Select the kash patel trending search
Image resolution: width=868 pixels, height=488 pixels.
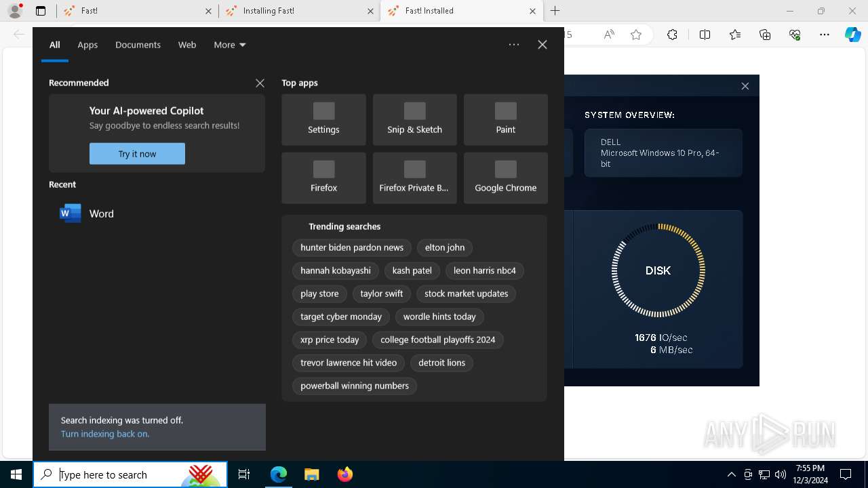pyautogui.click(x=412, y=270)
